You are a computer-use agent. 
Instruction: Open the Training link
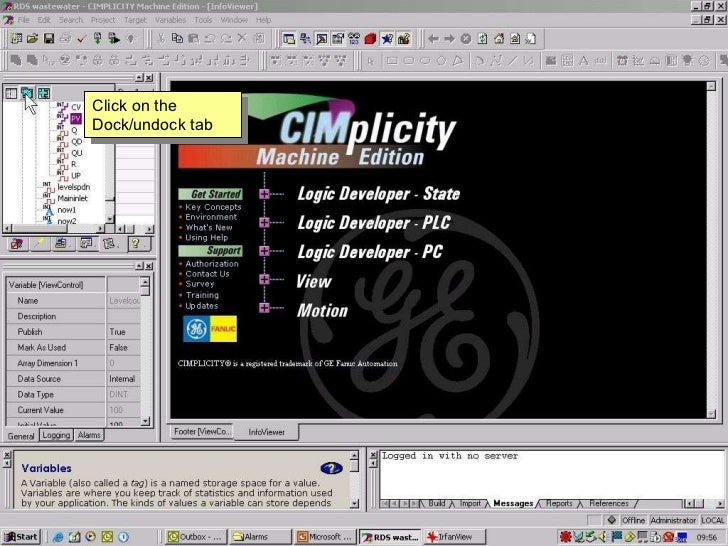[x=202, y=295]
